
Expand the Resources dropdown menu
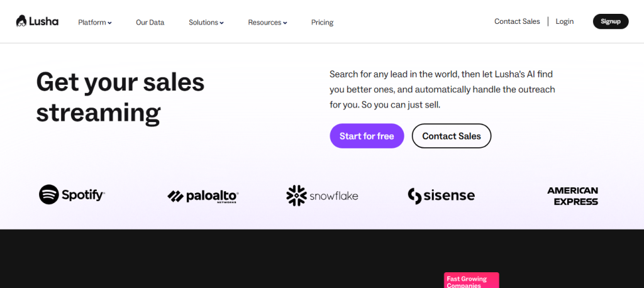pyautogui.click(x=267, y=23)
